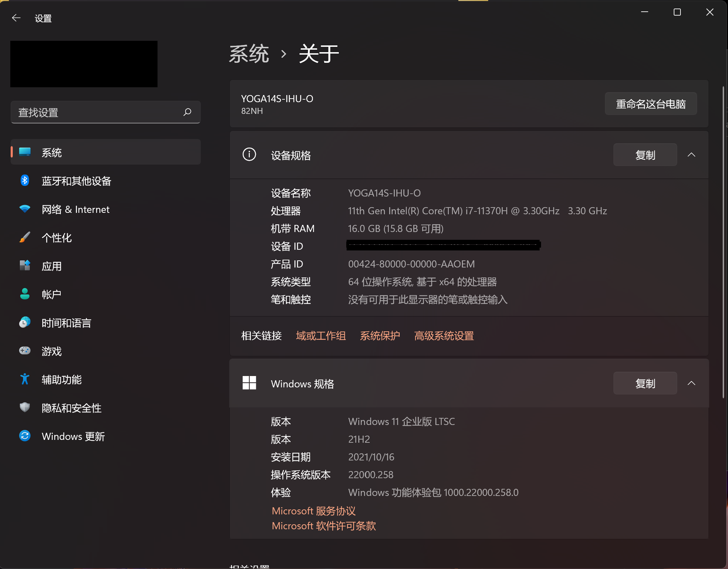Open the 系统保护 link
Image resolution: width=728 pixels, height=569 pixels.
pyautogui.click(x=380, y=336)
